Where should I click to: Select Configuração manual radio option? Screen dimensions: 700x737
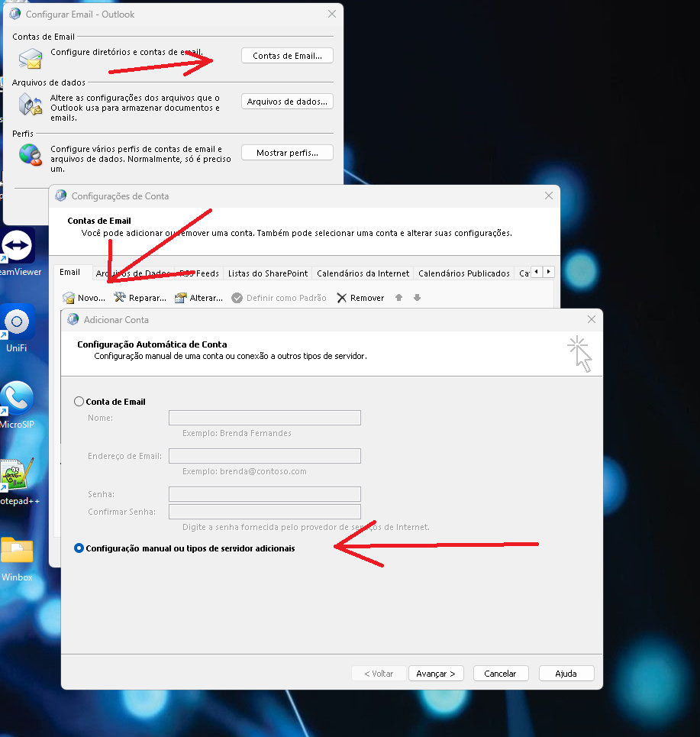[x=79, y=548]
